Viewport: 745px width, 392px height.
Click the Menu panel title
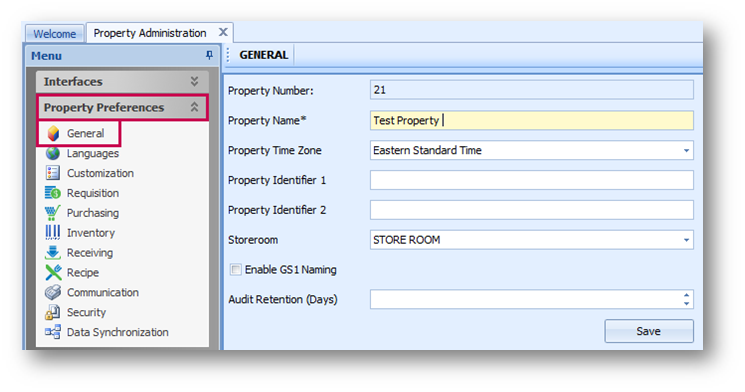tap(47, 56)
